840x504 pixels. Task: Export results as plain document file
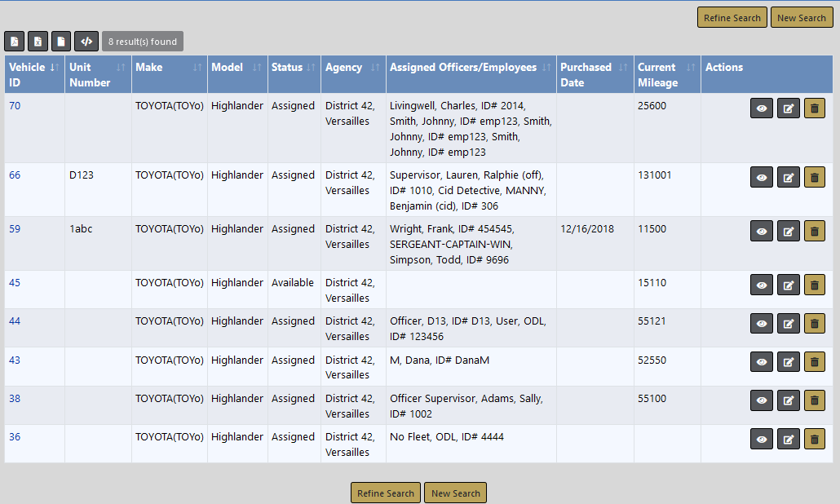[x=61, y=42]
